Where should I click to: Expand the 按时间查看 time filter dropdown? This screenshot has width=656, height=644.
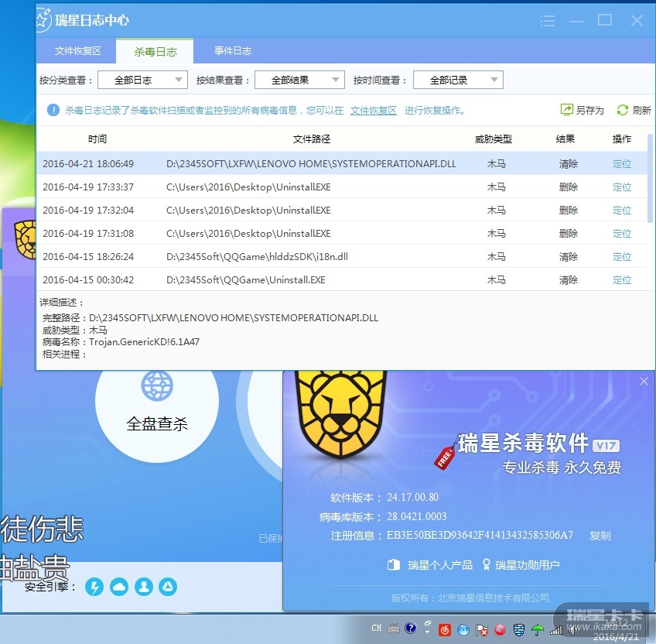tap(458, 80)
